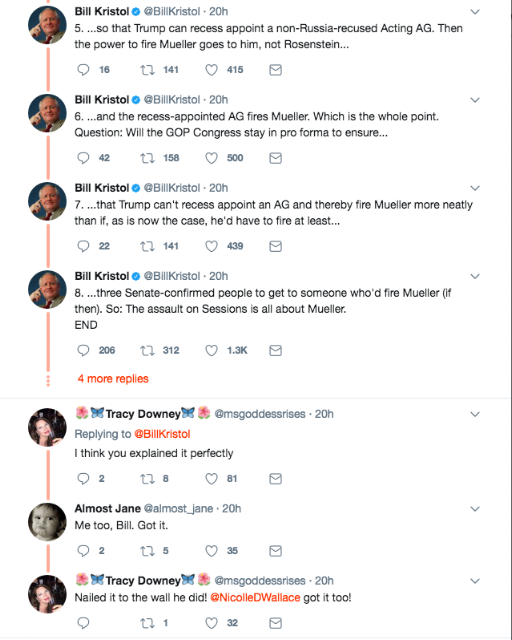Open @NicolleDWallace mention link
The width and height of the screenshot is (512, 640).
tap(255, 598)
